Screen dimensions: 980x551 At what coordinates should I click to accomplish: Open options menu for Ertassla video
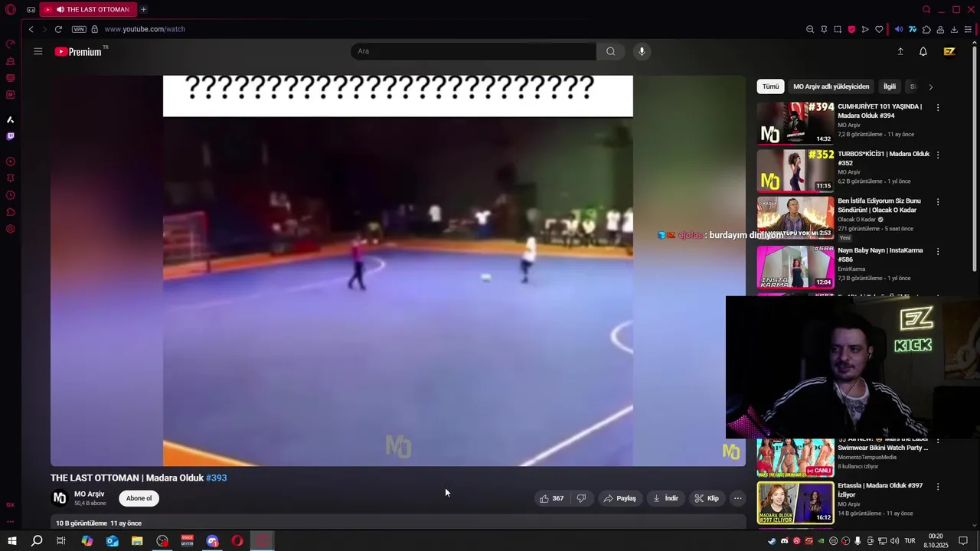point(938,487)
